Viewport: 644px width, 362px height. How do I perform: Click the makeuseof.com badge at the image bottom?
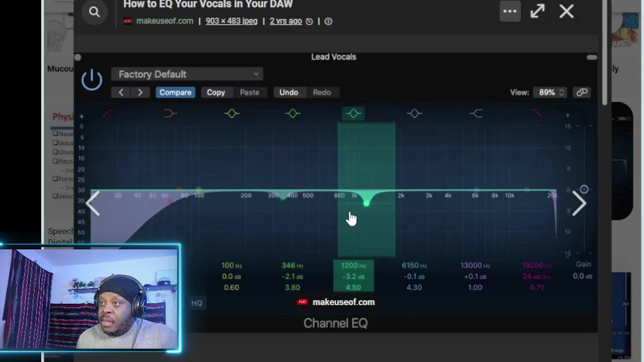(336, 302)
